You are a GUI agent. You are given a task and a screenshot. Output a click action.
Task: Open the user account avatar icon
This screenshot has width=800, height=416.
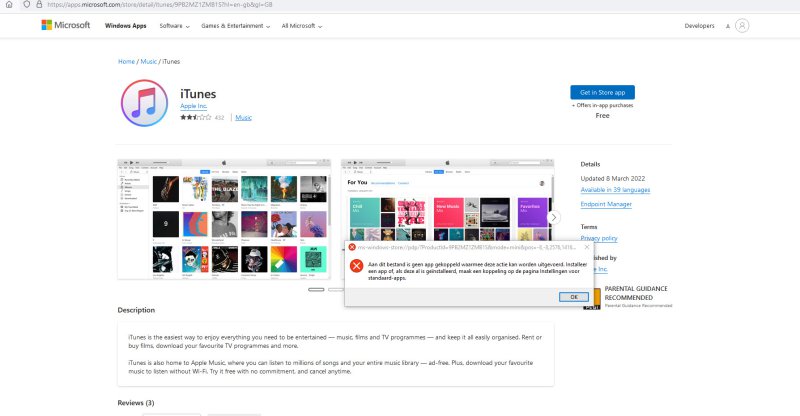click(x=741, y=25)
